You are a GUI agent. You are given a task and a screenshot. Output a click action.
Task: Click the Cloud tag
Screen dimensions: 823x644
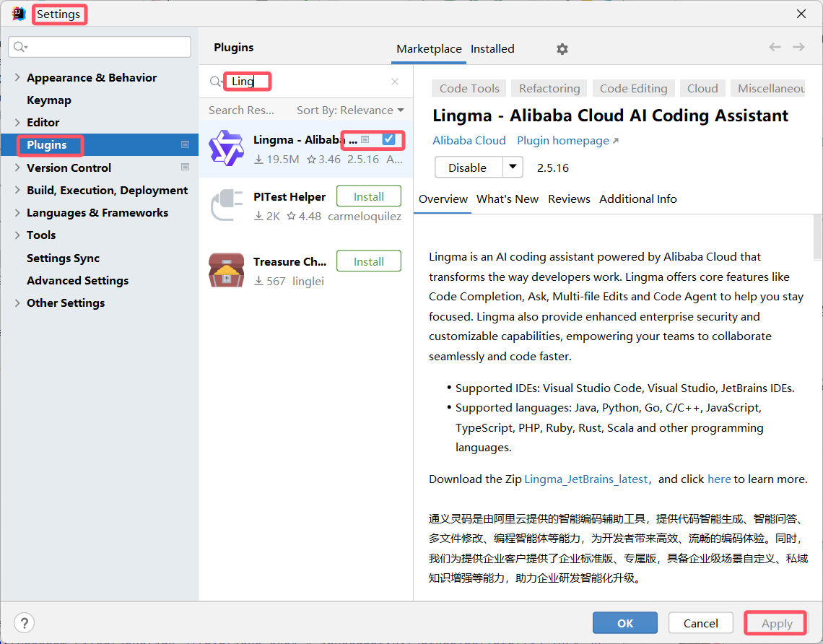coord(702,88)
